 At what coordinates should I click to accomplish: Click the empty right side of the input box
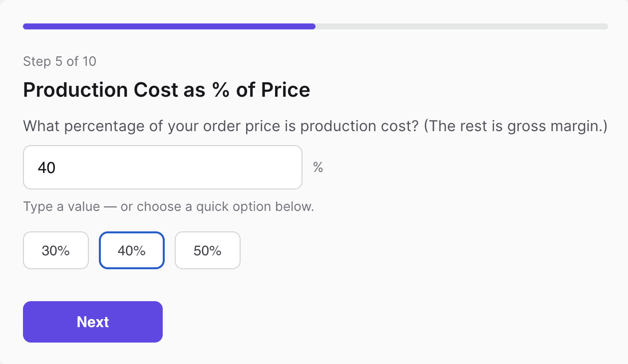[x=240, y=168]
